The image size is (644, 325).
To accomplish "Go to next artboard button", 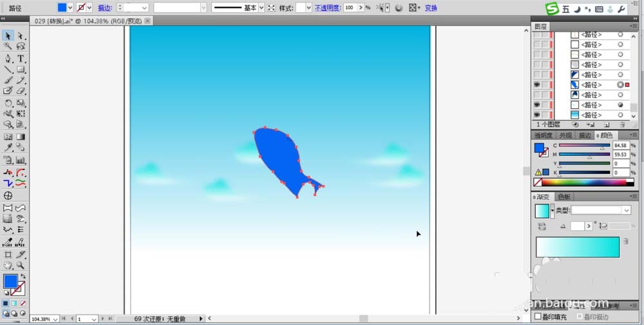I will [x=102, y=319].
